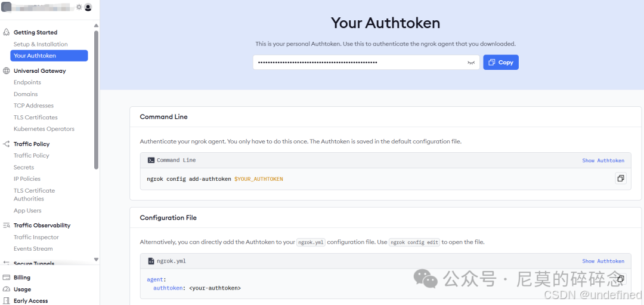
Task: Click the sidebar scroll down arrow
Action: tap(96, 260)
